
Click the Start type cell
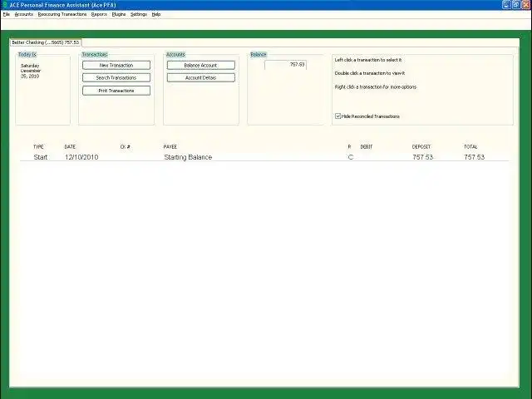(41, 157)
